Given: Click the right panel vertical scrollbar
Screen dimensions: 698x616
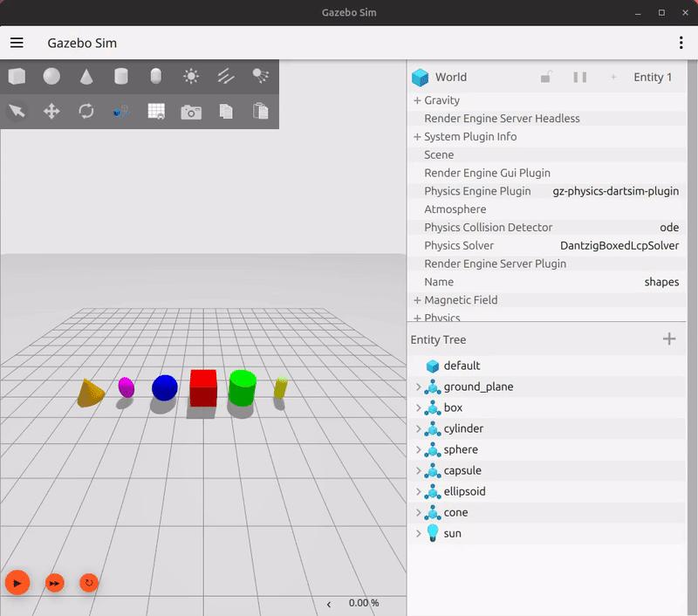Looking at the screenshot, I should (x=692, y=338).
